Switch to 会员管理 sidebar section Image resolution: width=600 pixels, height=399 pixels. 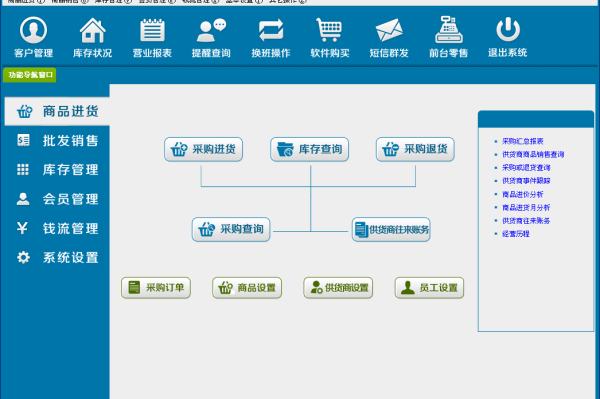(x=57, y=199)
